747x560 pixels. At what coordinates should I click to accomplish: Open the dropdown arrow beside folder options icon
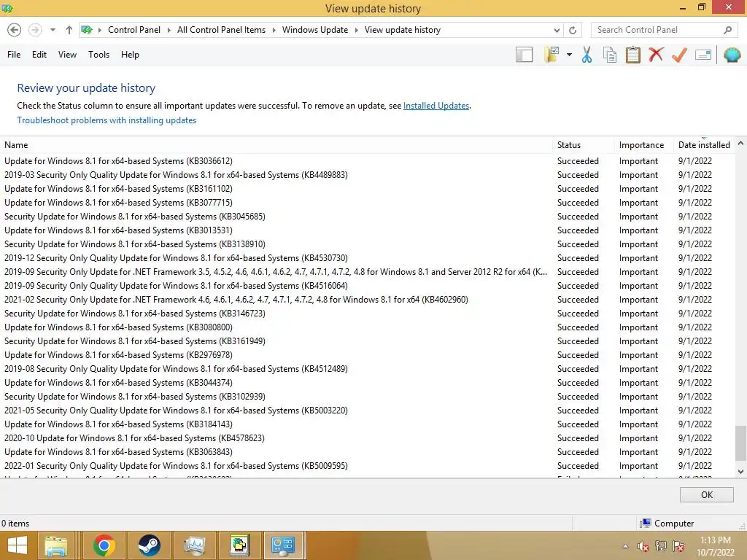pos(569,55)
